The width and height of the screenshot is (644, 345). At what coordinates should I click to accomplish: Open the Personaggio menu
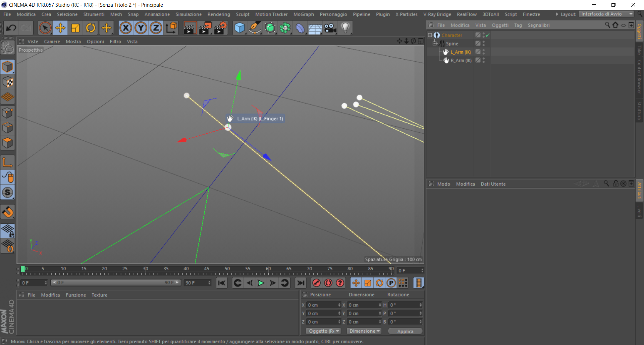(333, 14)
